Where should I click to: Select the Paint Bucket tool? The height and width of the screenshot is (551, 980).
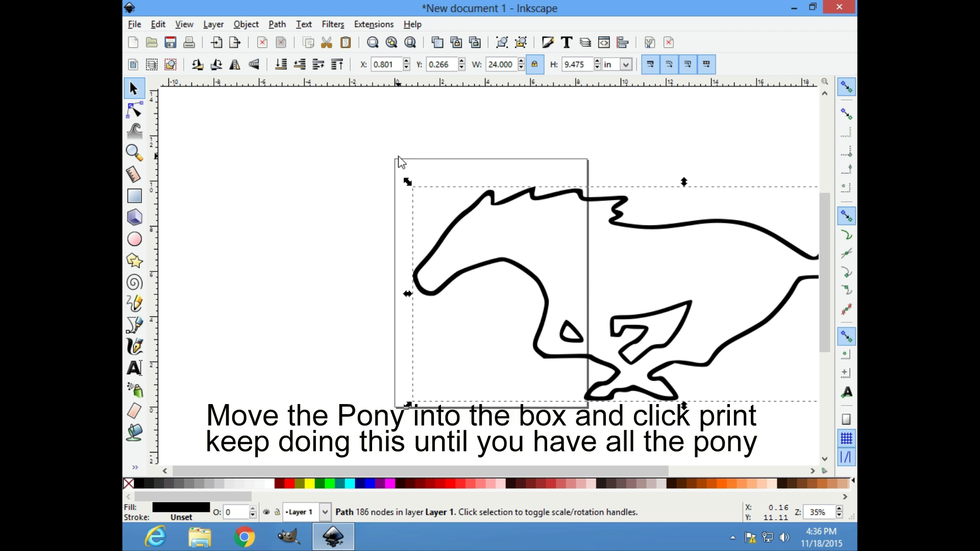click(134, 433)
